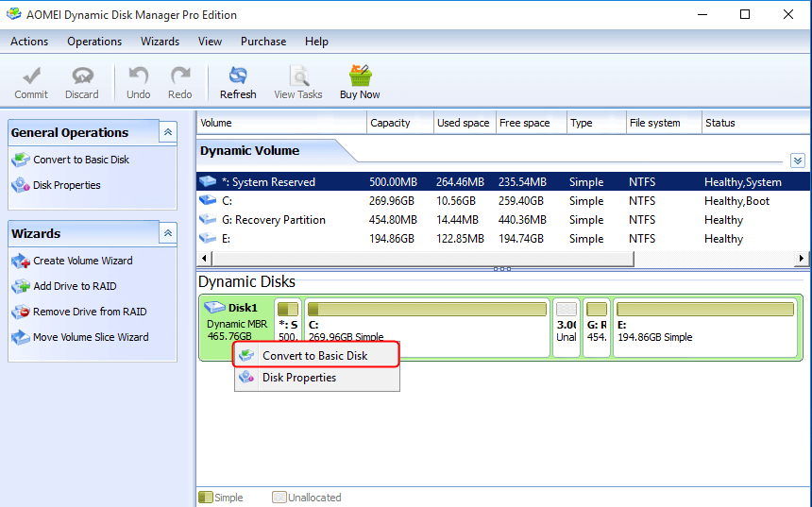Sort by the Type column header
This screenshot has height=507, width=812.
[597, 123]
